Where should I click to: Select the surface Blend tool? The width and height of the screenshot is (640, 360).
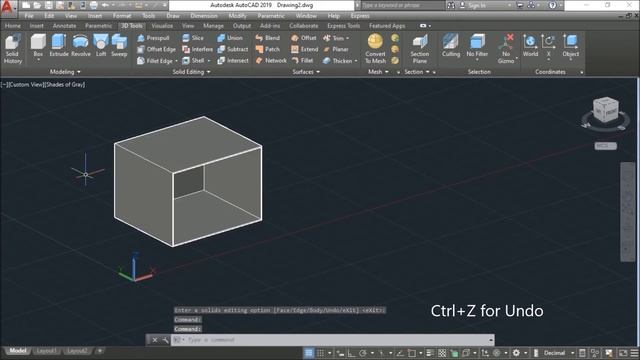click(x=268, y=38)
